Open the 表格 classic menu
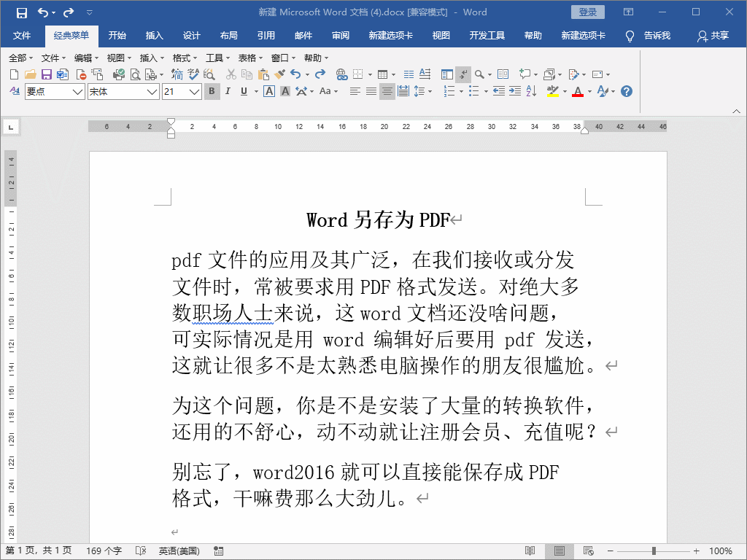Image resolution: width=747 pixels, height=560 pixels. (251, 58)
